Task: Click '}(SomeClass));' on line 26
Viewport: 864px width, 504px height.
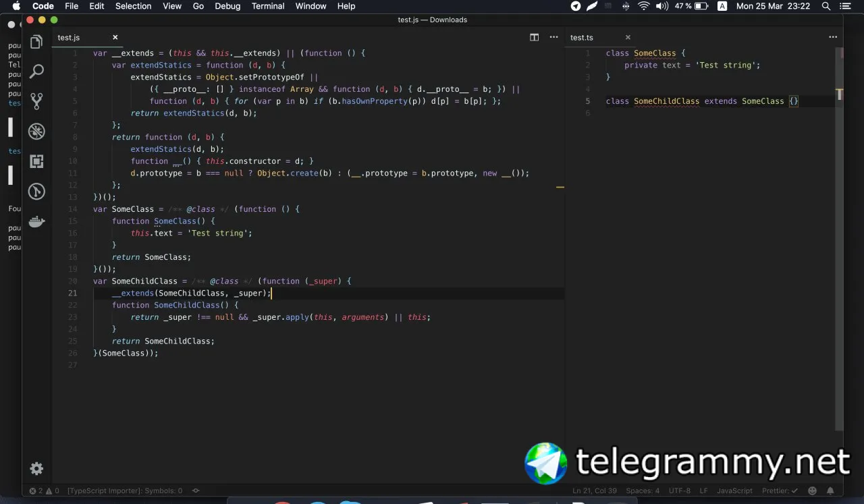Action: click(x=126, y=354)
